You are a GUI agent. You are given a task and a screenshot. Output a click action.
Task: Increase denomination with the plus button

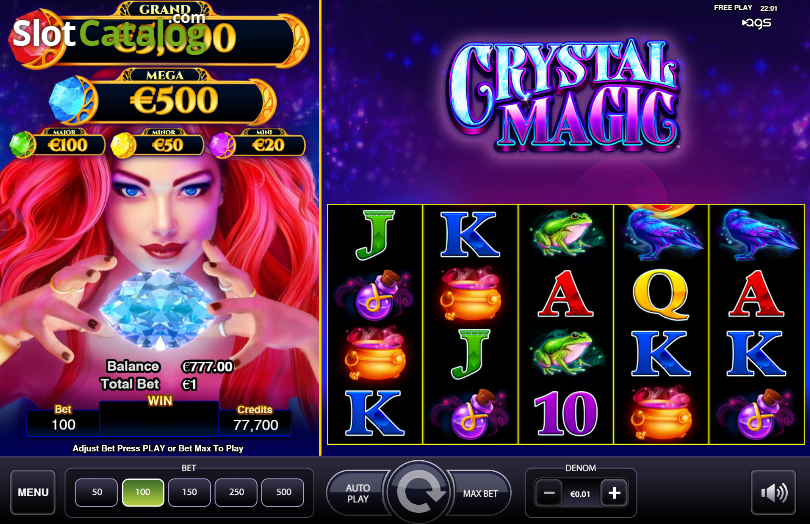point(614,494)
